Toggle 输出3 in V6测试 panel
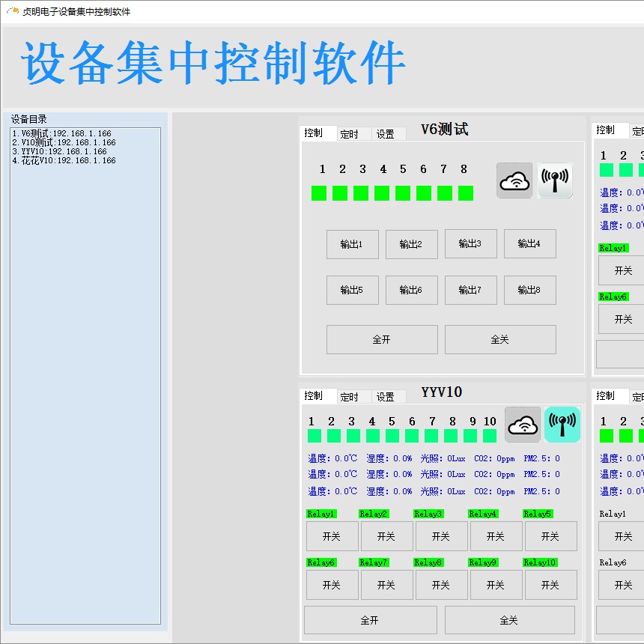Image resolution: width=644 pixels, height=644 pixels. pyautogui.click(x=471, y=243)
